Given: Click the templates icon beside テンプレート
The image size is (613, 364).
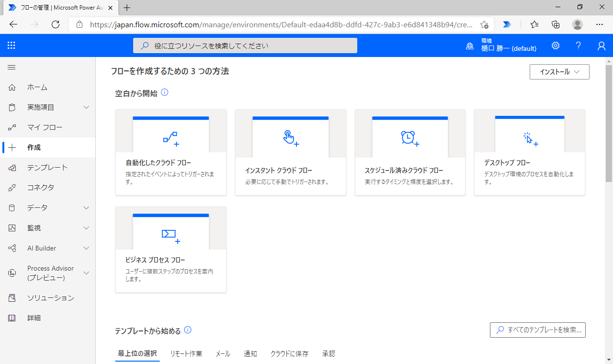Looking at the screenshot, I should point(12,168).
